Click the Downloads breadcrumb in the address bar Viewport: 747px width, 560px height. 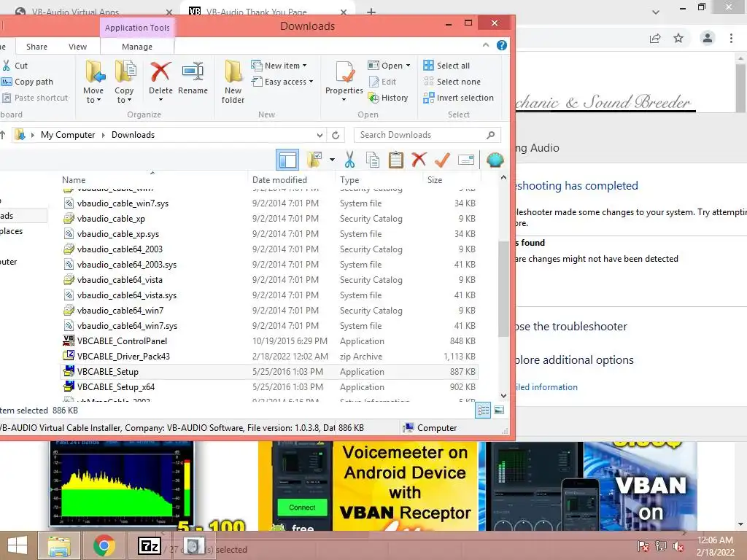click(x=133, y=135)
